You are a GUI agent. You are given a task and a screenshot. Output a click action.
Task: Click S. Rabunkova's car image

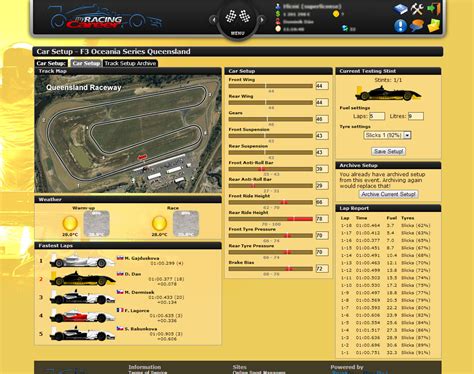tap(82, 334)
